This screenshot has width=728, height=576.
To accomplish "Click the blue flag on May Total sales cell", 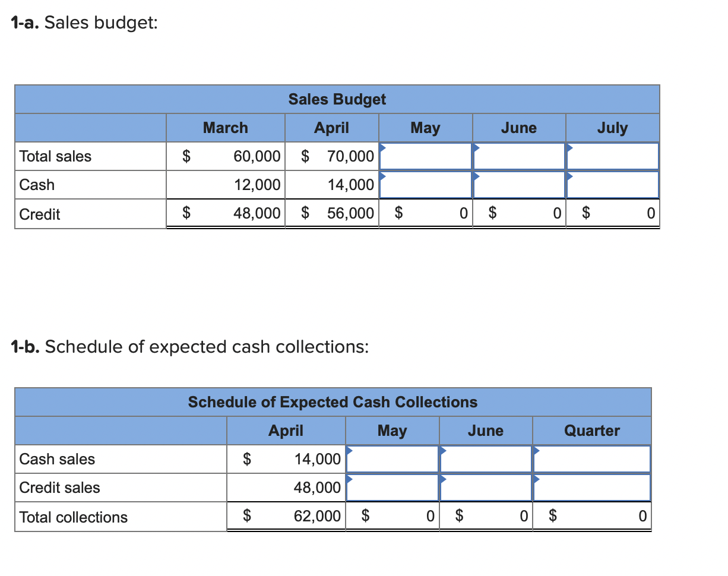I will [382, 148].
